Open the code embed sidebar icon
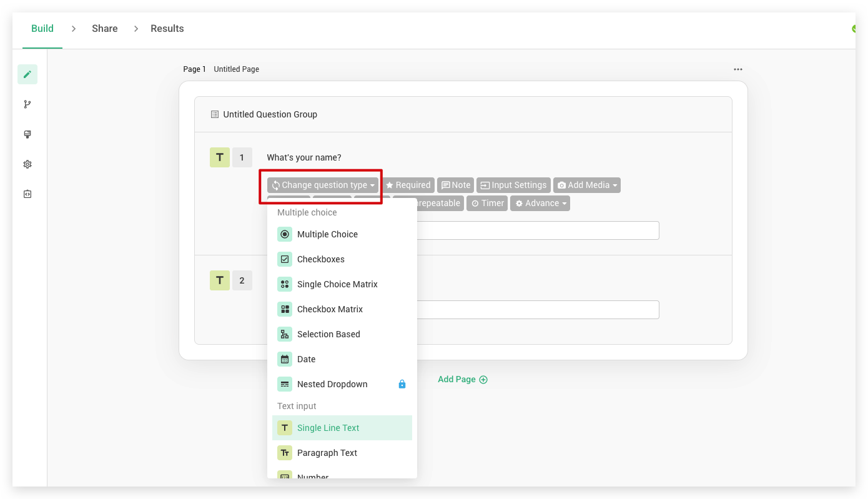This screenshot has width=868, height=499. coord(27,194)
